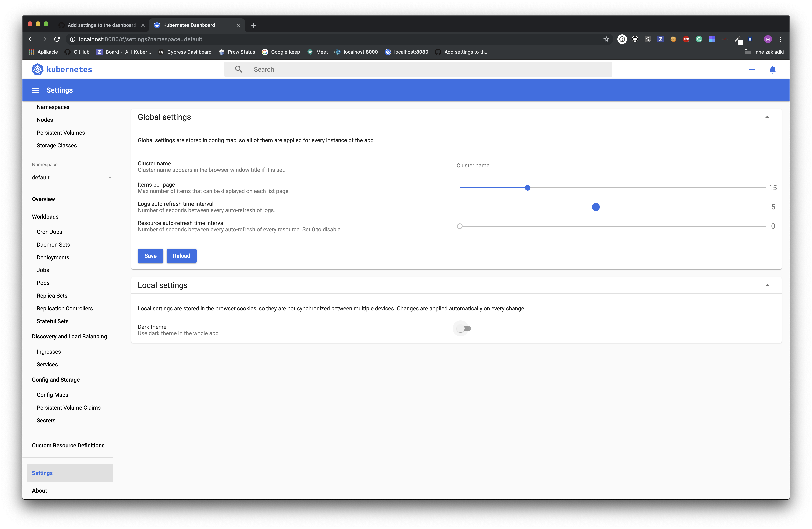812x529 pixels.
Task: Click the plus icon to create a resource
Action: point(752,69)
